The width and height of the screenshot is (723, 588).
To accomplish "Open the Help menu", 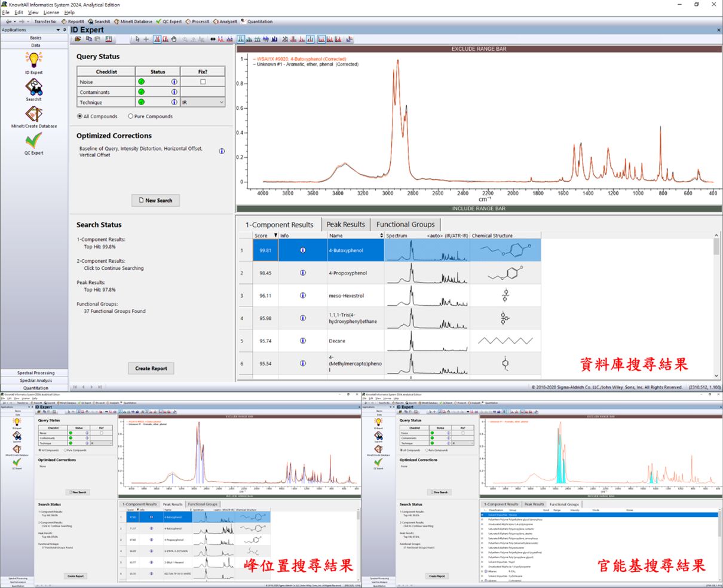I will [x=69, y=12].
